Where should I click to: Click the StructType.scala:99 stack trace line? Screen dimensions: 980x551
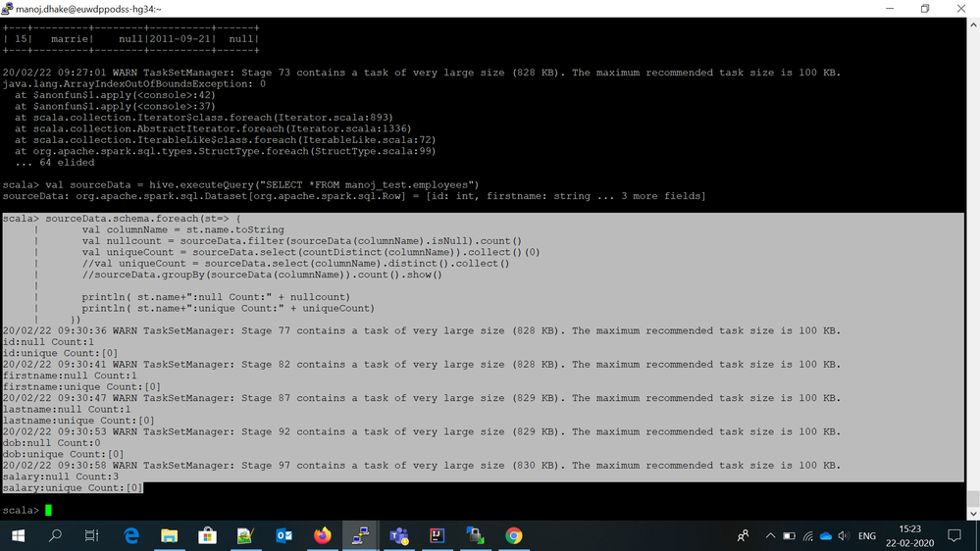[x=225, y=151]
